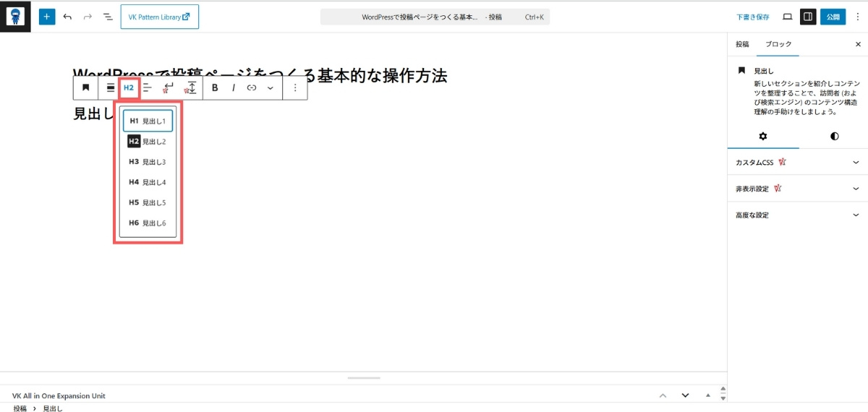868x412 pixels.
Task: Select H1 見出し1 heading level
Action: (x=148, y=121)
